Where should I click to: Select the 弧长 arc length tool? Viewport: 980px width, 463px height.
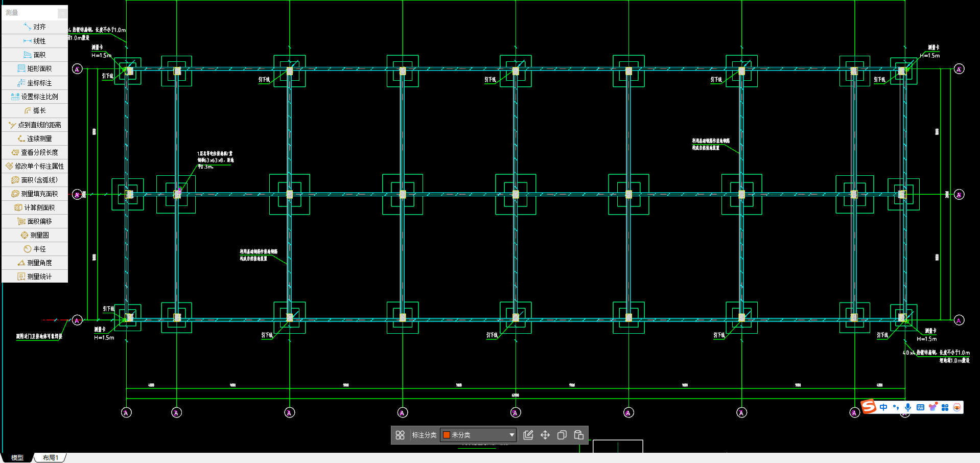(x=35, y=110)
